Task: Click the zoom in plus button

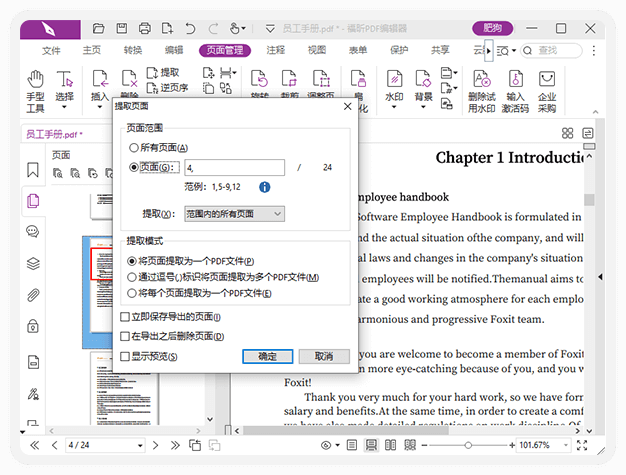Action: pos(511,445)
